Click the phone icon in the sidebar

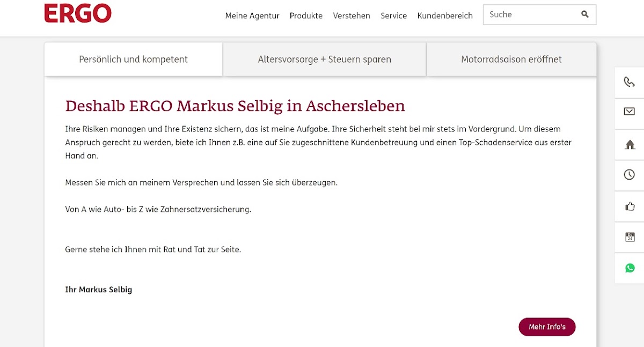(629, 82)
